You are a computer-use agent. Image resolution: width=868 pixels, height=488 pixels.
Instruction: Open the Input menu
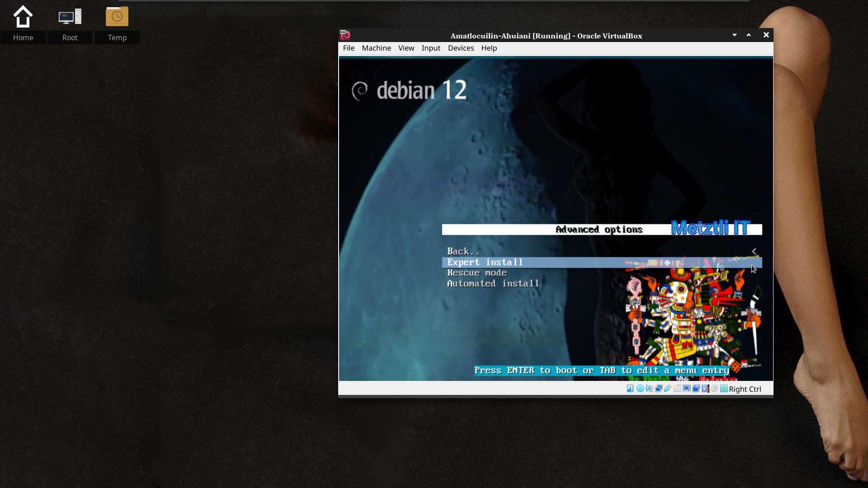(431, 48)
